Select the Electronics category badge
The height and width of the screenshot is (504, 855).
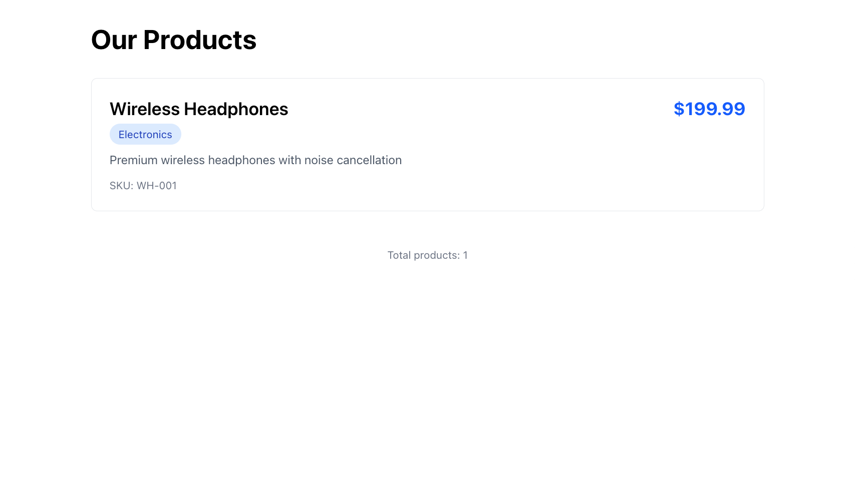tap(145, 134)
